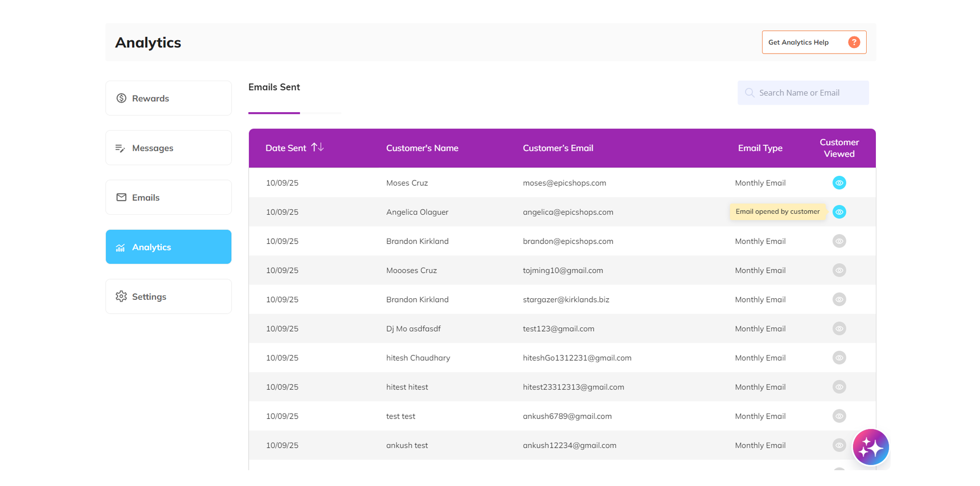980x486 pixels.
Task: Click the eye icon for Angelica Olaguer
Action: tap(839, 212)
